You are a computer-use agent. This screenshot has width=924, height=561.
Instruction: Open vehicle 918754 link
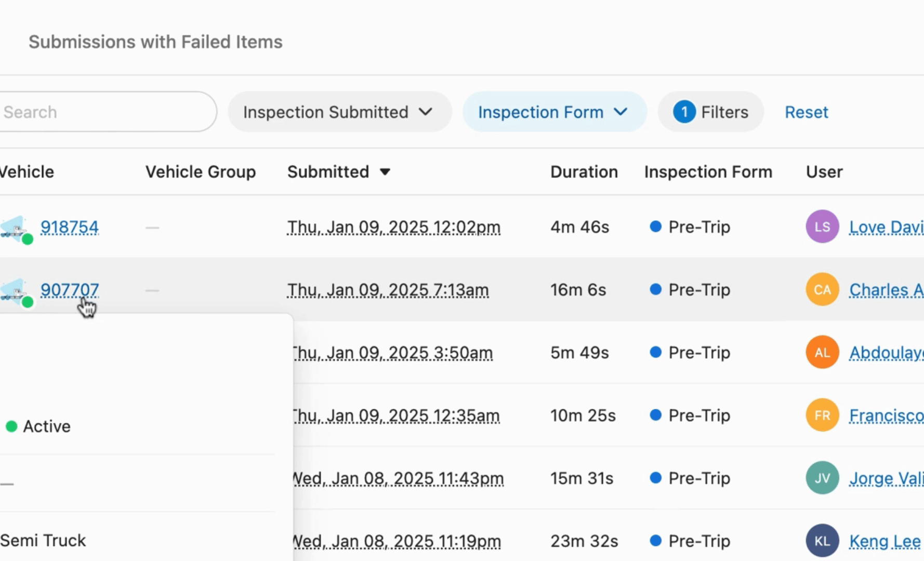click(x=70, y=228)
